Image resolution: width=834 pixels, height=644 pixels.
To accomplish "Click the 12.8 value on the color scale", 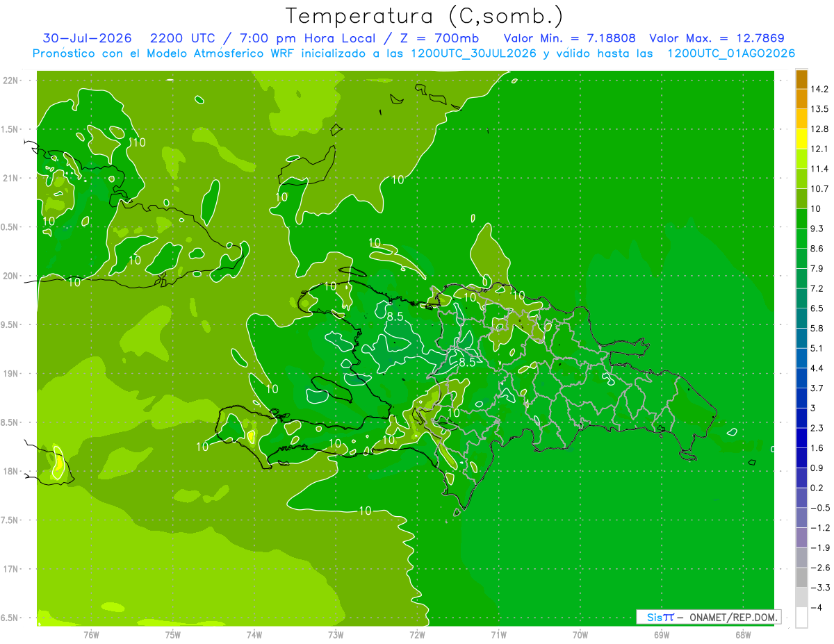I will (x=820, y=129).
